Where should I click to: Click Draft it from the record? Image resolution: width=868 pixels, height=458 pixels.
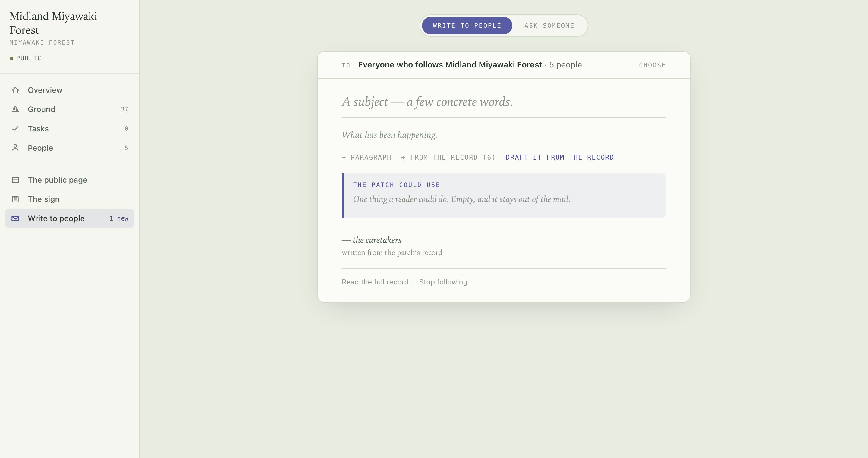[560, 157]
